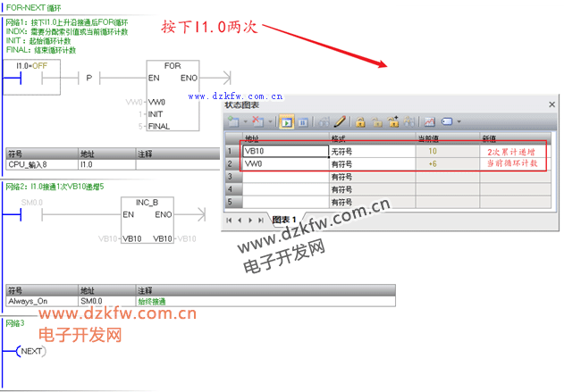This screenshot has height=392, width=564.
Task: Select the VW0 address cell
Action: pyautogui.click(x=285, y=164)
